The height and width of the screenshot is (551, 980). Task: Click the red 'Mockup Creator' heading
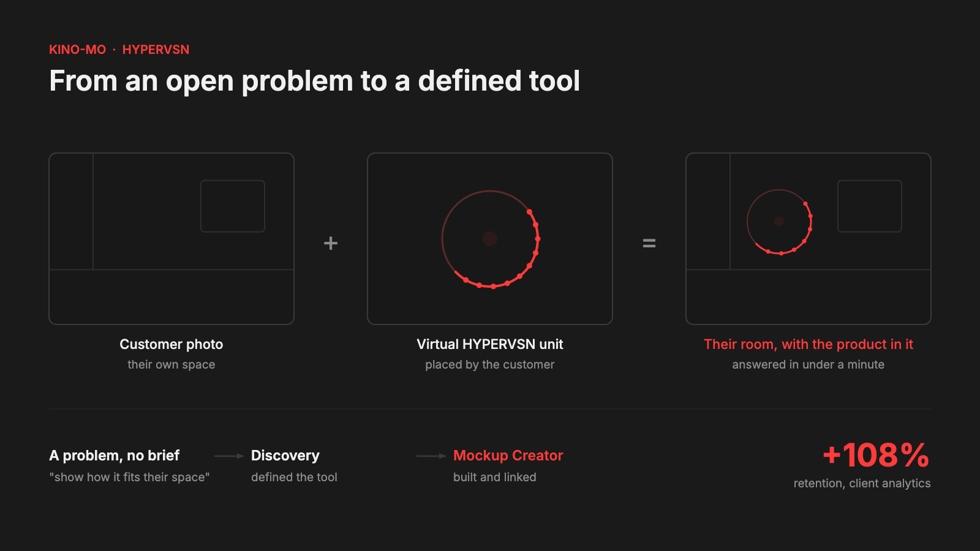click(x=508, y=455)
